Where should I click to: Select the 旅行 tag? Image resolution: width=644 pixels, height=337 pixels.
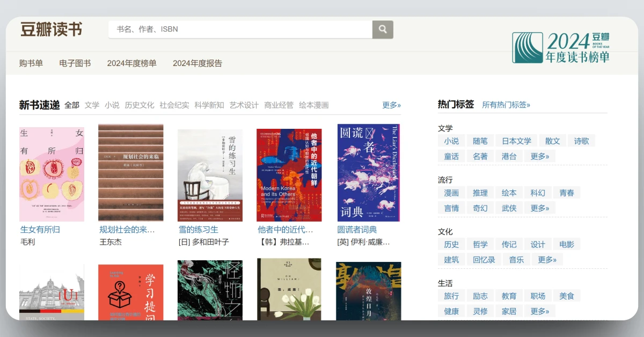[451, 296]
